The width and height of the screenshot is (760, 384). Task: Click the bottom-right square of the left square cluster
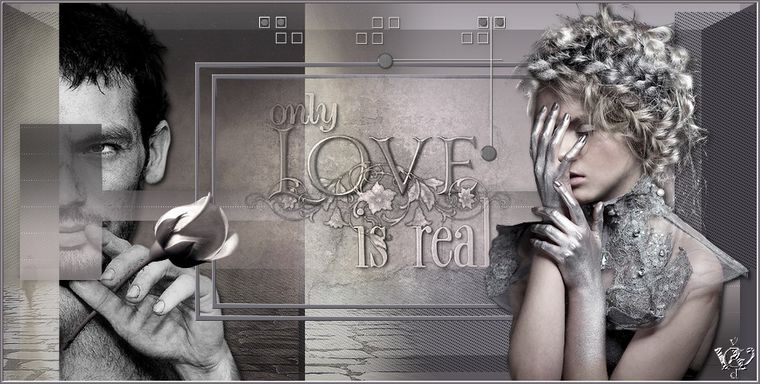coord(297,38)
